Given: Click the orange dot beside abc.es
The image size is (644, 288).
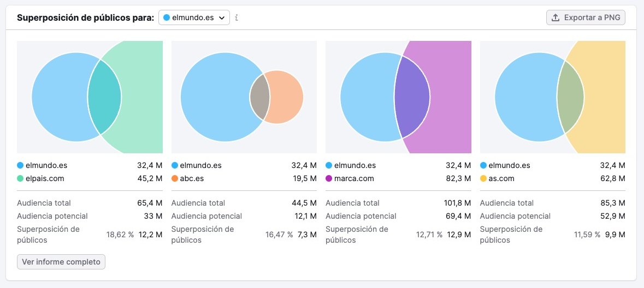Looking at the screenshot, I should 175,178.
